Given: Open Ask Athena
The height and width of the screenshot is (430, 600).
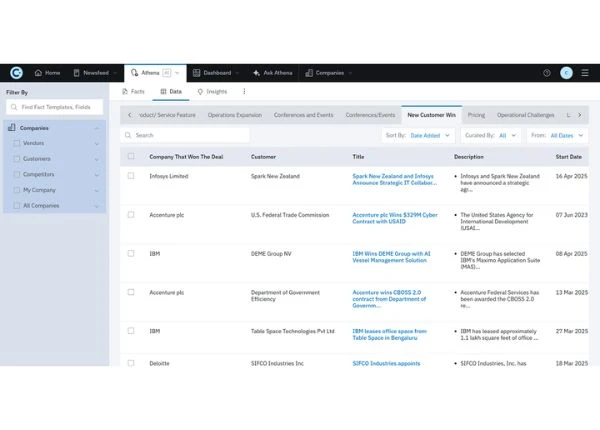Looking at the screenshot, I should coord(272,73).
